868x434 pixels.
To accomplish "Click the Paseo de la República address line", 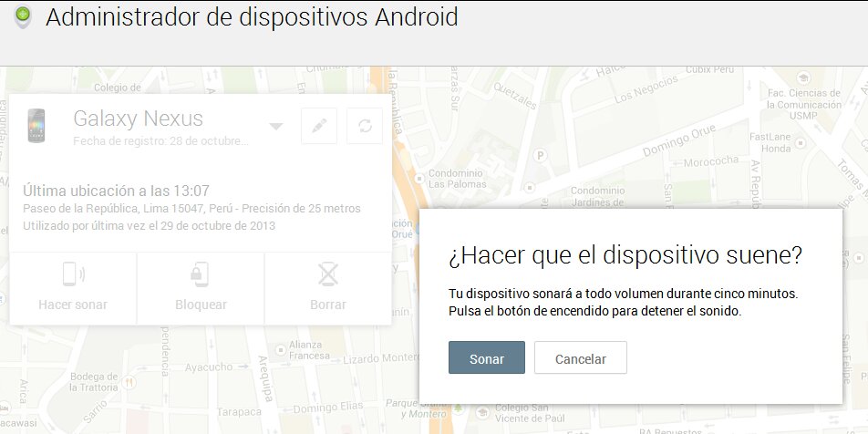I will click(x=191, y=209).
